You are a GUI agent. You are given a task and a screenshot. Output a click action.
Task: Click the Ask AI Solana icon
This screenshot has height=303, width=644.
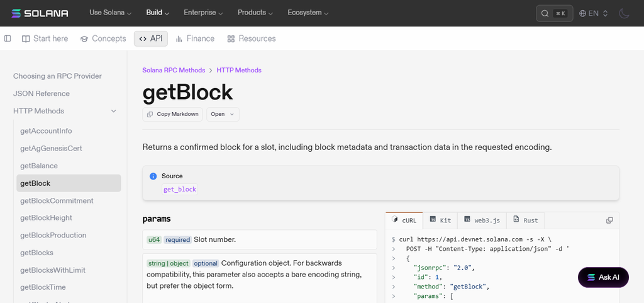[x=591, y=277]
